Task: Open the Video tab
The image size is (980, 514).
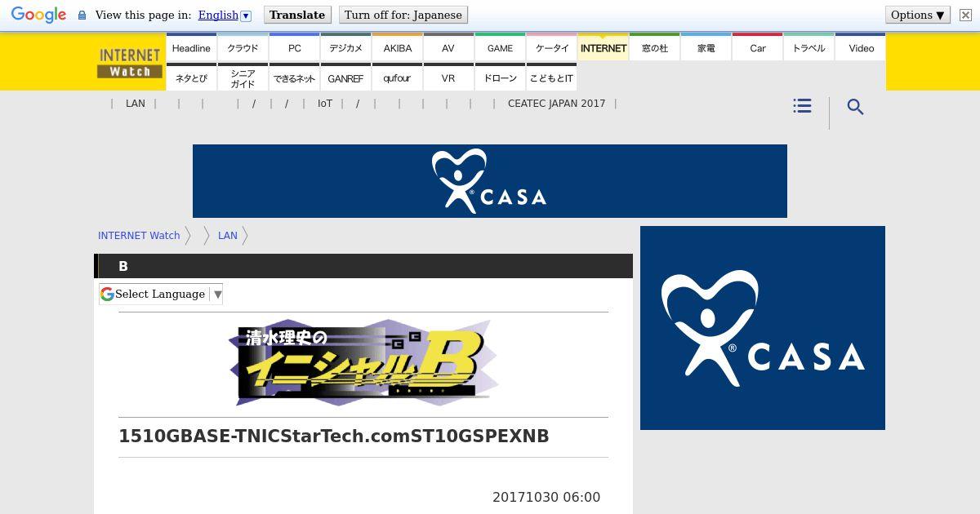Action: 861,47
